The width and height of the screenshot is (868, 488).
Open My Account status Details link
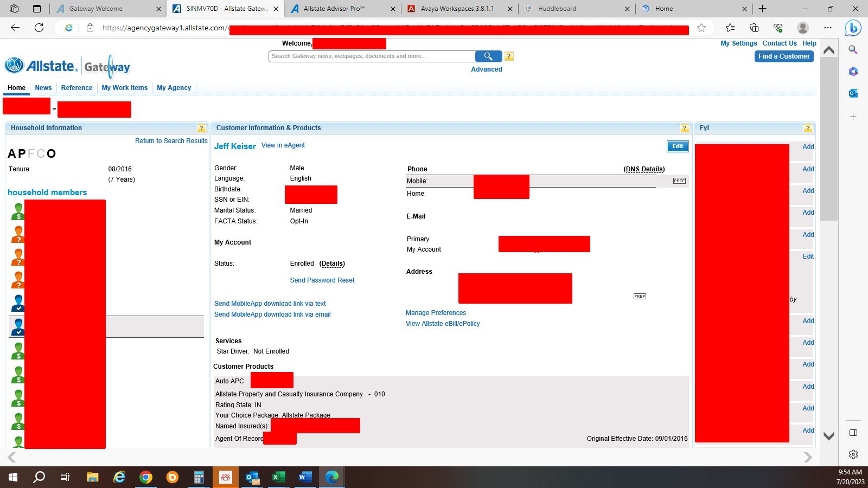pyautogui.click(x=332, y=264)
